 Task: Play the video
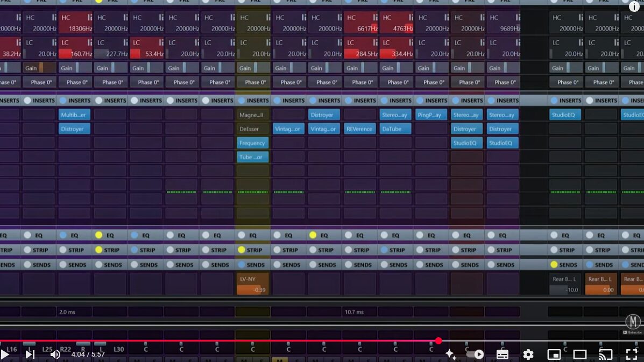tap(5, 354)
